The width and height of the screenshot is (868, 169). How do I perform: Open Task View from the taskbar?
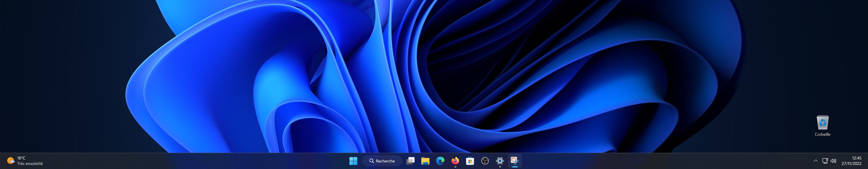(x=410, y=161)
